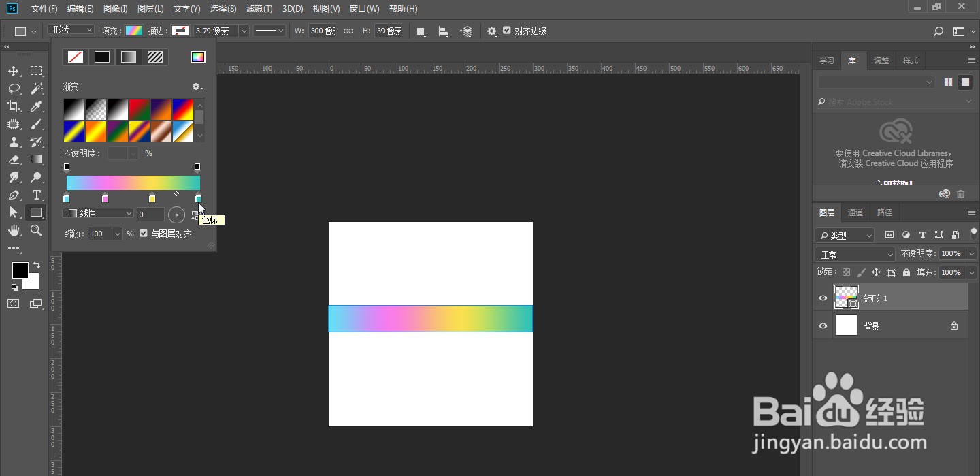Select the Magic Wand tool

pyautogui.click(x=36, y=89)
